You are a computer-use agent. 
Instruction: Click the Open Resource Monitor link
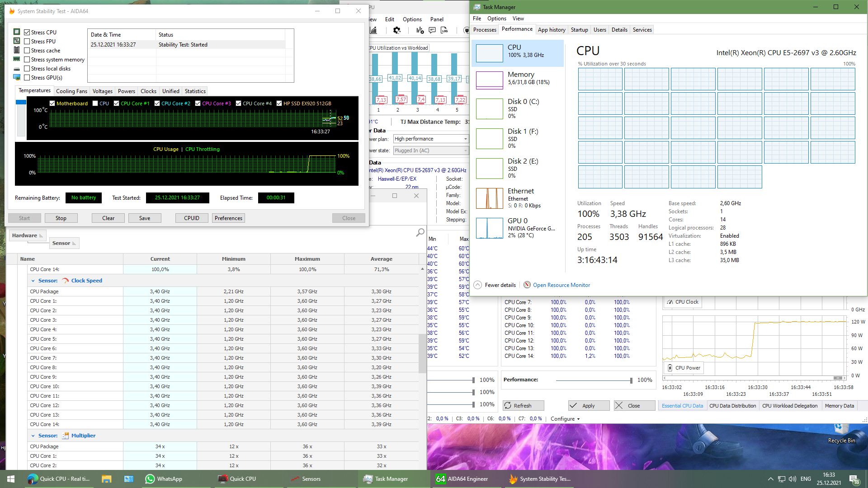pyautogui.click(x=561, y=285)
